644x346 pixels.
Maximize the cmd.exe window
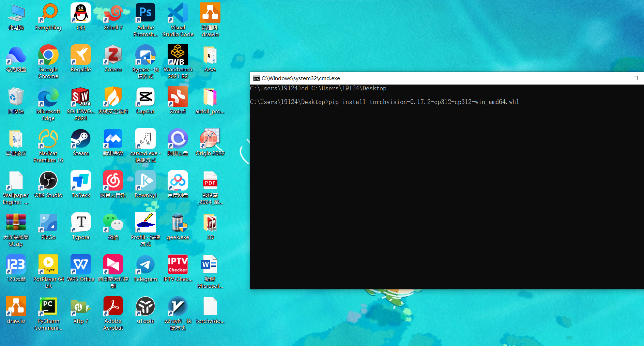635,78
